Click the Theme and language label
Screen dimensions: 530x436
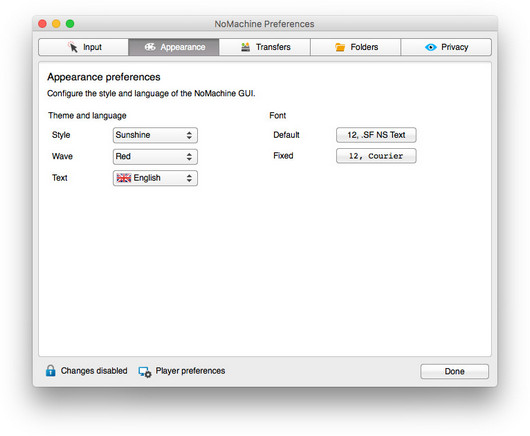[x=87, y=116]
